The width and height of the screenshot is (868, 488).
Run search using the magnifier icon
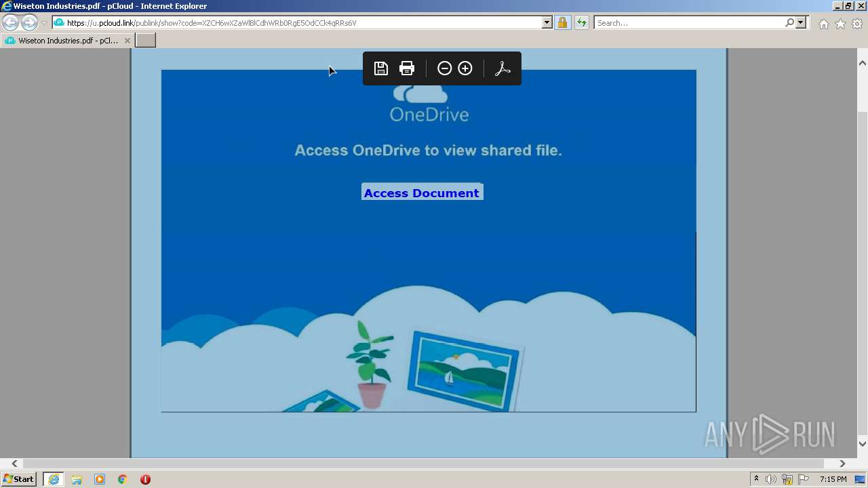[789, 23]
